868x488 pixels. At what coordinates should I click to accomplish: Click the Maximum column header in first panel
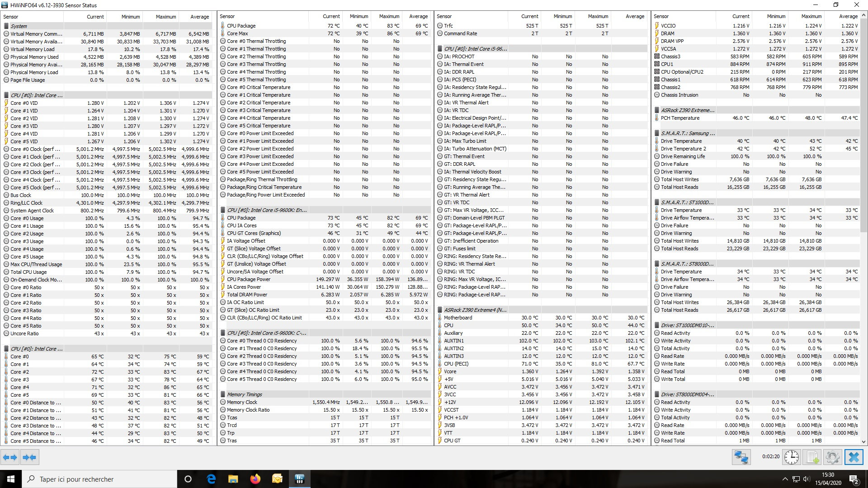pos(166,17)
